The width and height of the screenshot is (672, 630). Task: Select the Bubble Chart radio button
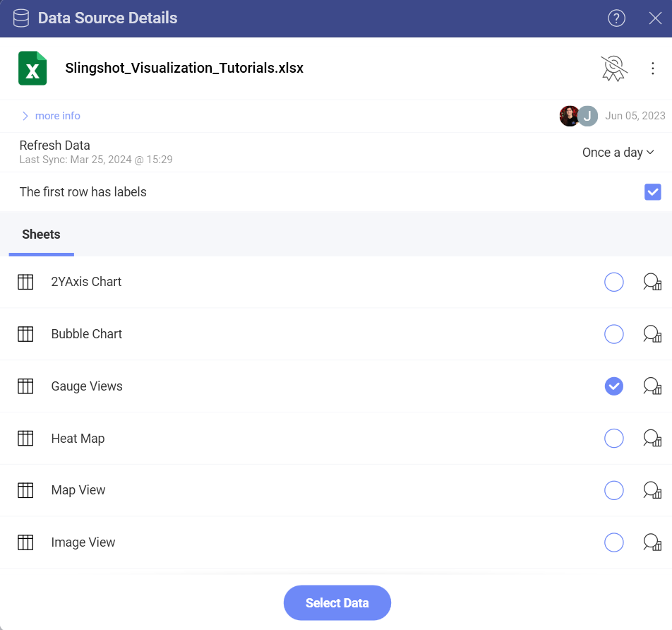613,334
